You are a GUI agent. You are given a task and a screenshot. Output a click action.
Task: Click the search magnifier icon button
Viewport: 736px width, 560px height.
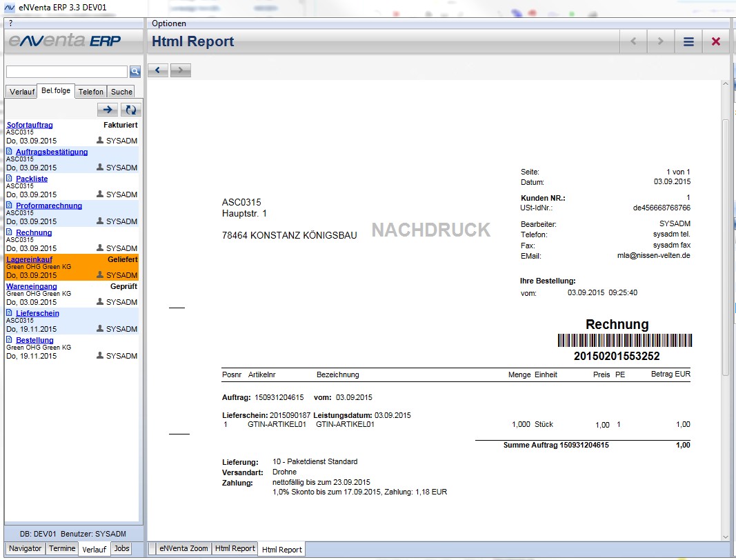coord(135,71)
